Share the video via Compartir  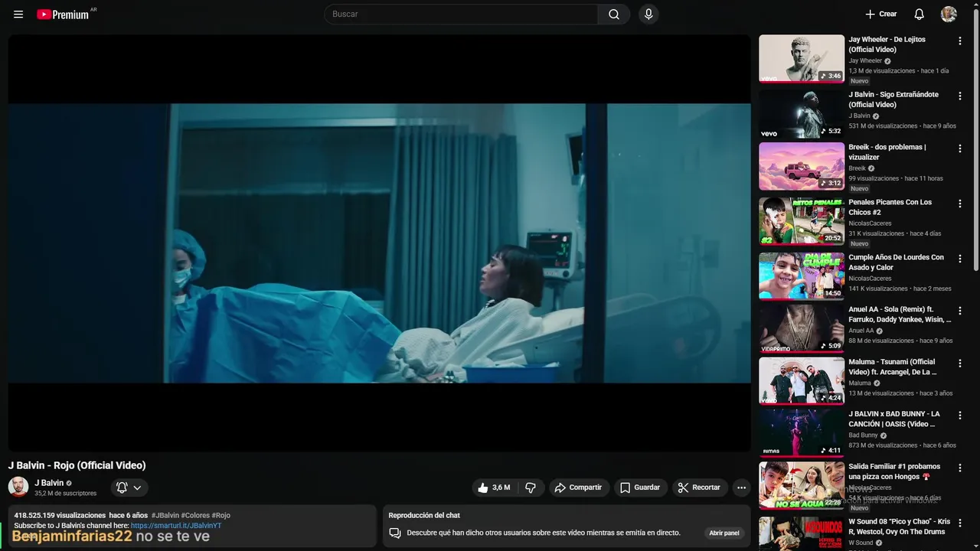pos(579,487)
